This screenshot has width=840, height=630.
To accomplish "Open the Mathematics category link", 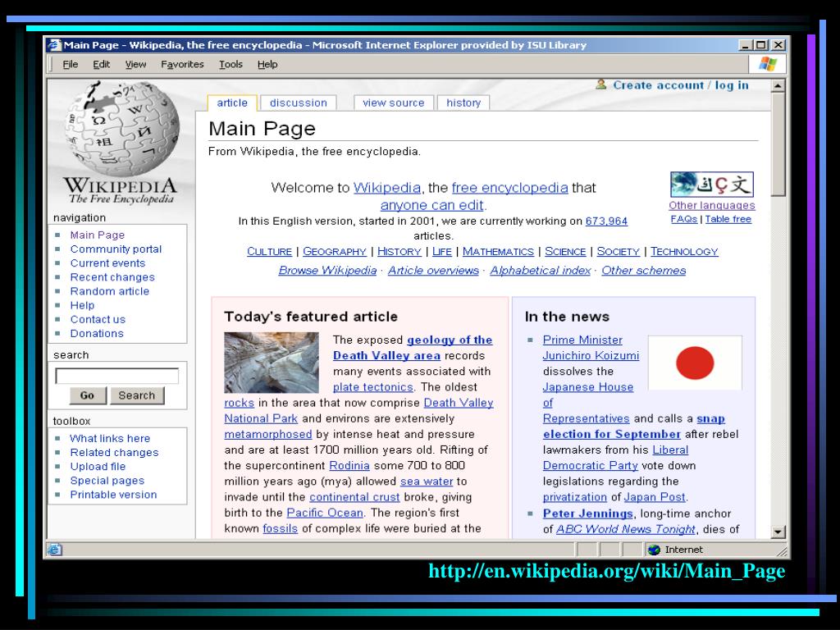I will pos(498,251).
